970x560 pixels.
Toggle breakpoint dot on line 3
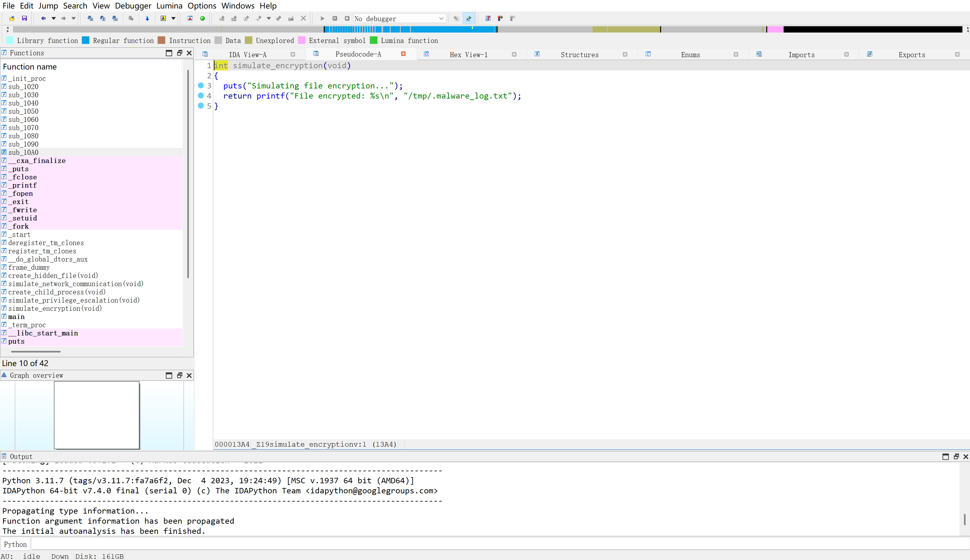(201, 85)
